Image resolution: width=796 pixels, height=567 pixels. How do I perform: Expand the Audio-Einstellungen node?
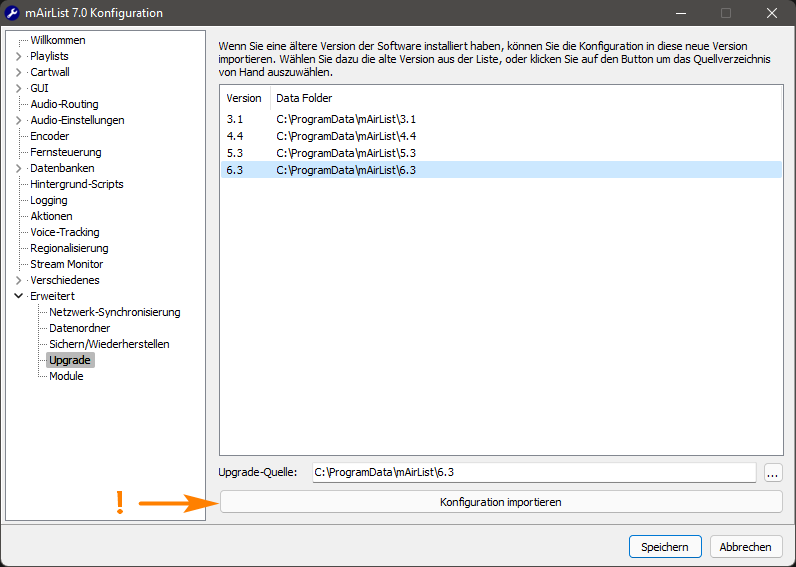coord(19,120)
